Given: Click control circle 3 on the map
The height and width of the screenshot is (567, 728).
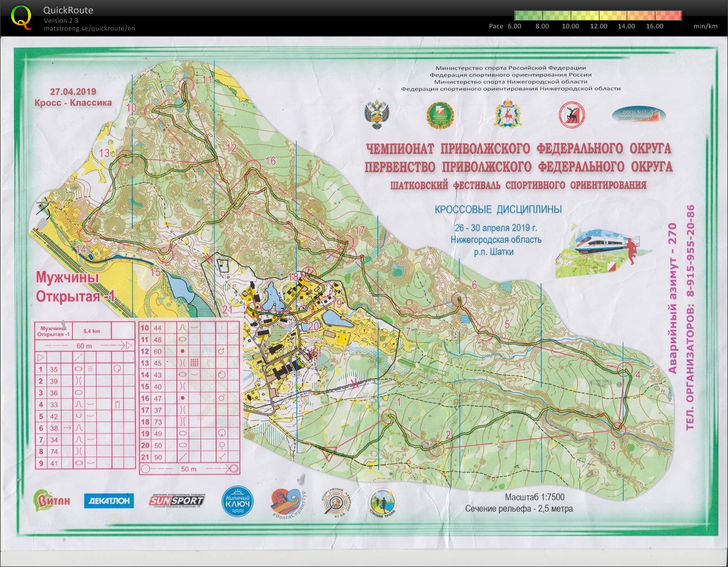Looking at the screenshot, I should tap(618, 428).
